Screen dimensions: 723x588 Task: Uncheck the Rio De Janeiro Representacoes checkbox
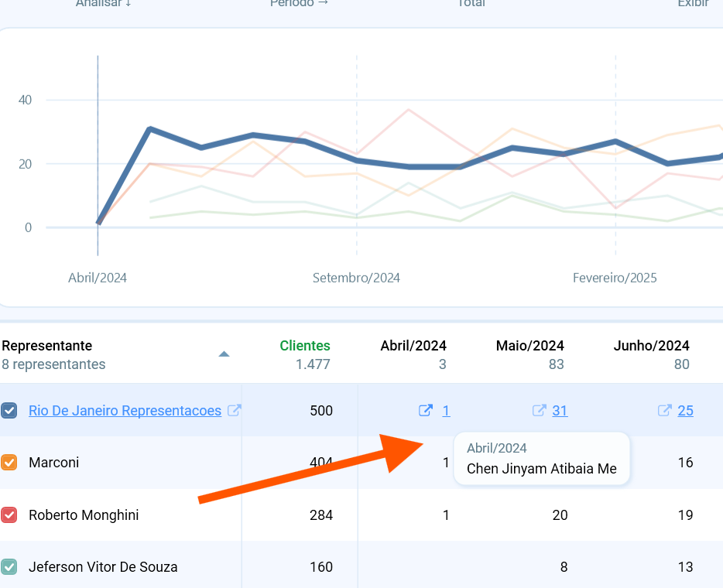pyautogui.click(x=9, y=410)
